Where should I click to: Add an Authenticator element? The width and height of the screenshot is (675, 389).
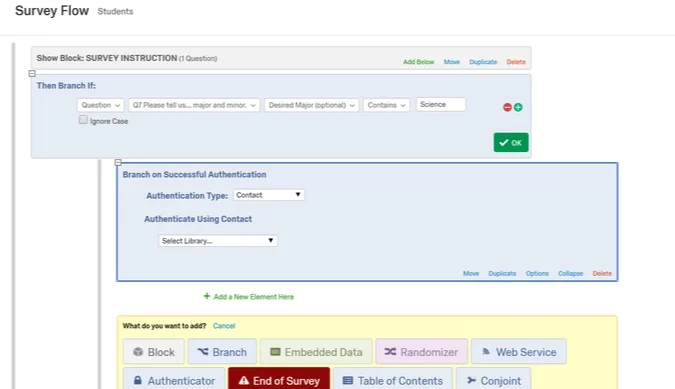coord(174,379)
